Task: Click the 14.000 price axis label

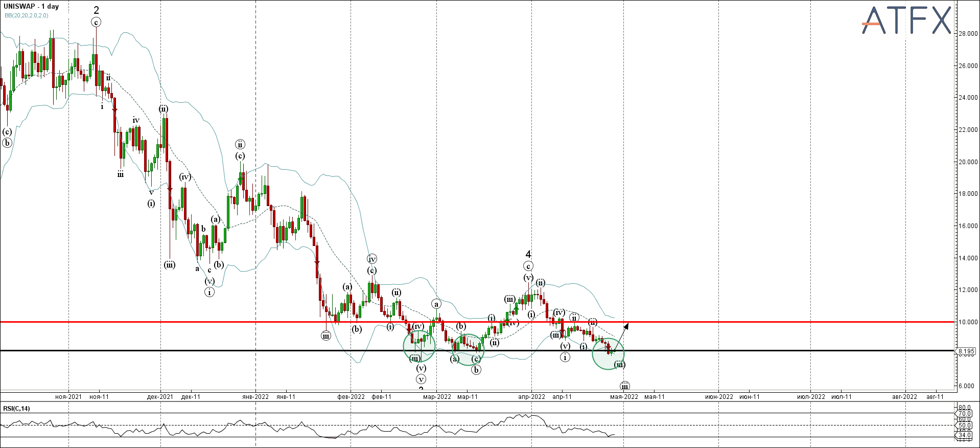Action: pyautogui.click(x=968, y=258)
